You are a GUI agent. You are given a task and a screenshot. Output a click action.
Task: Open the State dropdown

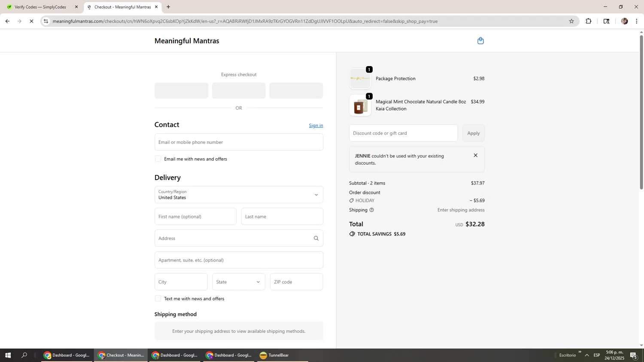(x=239, y=282)
